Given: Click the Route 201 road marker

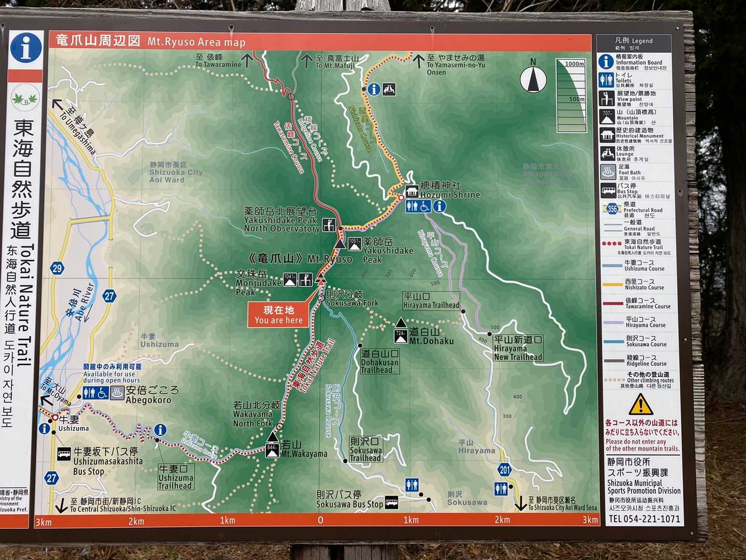Looking at the screenshot, I should point(505,470).
